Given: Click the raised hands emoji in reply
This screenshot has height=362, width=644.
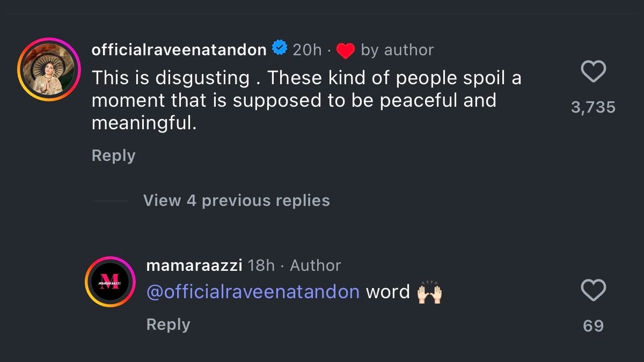Looking at the screenshot, I should (429, 293).
